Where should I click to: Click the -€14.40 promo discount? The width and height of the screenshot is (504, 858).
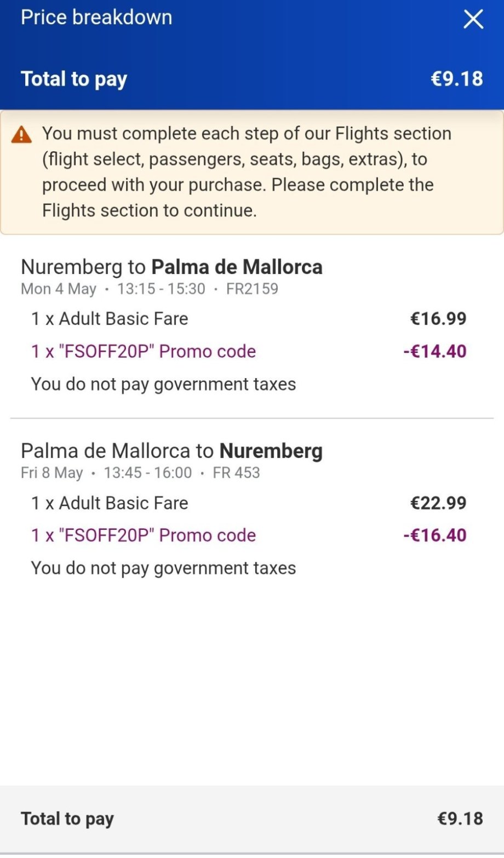pos(435,352)
